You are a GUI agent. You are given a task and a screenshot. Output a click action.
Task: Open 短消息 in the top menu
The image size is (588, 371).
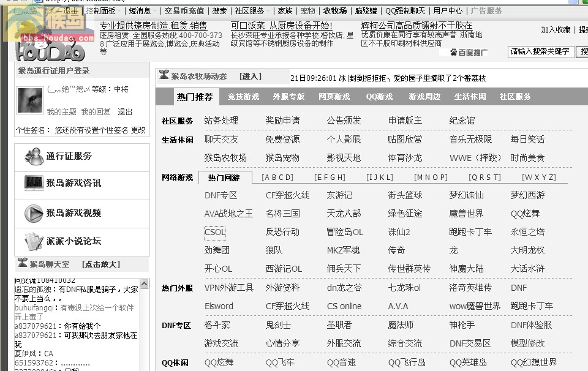click(140, 11)
